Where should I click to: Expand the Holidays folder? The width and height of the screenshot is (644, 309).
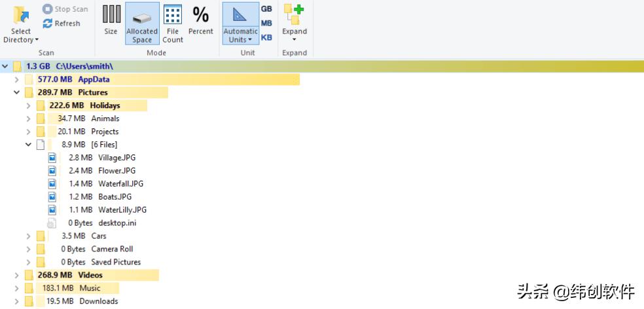(28, 105)
